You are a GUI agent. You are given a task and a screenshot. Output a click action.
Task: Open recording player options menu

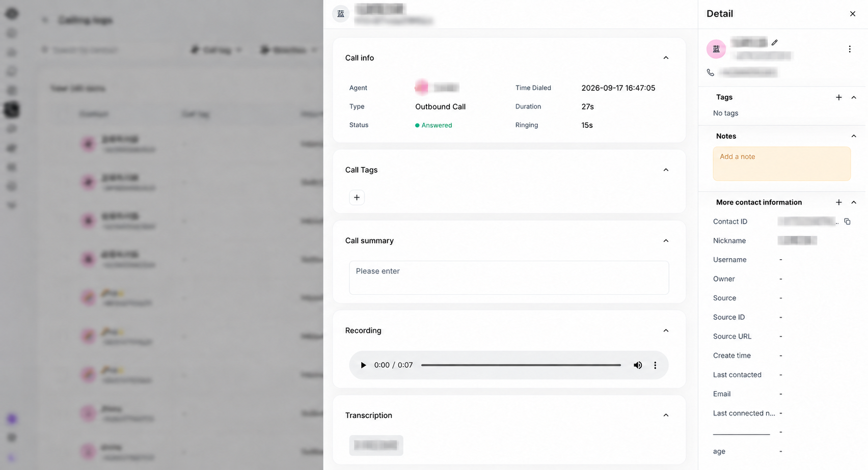(x=655, y=365)
